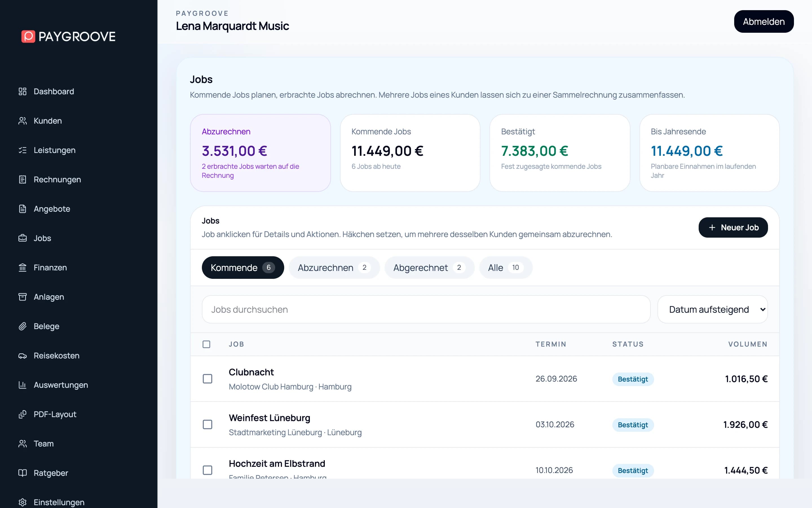Click Molotow Club Hamburg · Hamburg subtitle

tap(290, 386)
